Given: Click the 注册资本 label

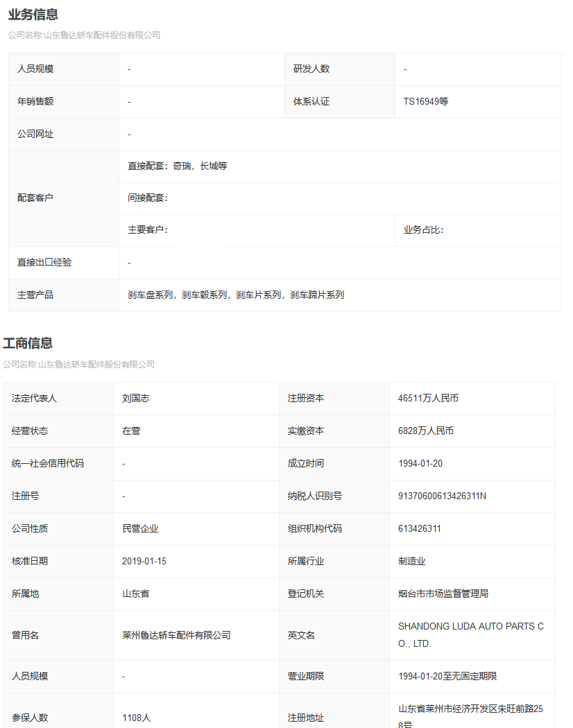Looking at the screenshot, I should 306,399.
